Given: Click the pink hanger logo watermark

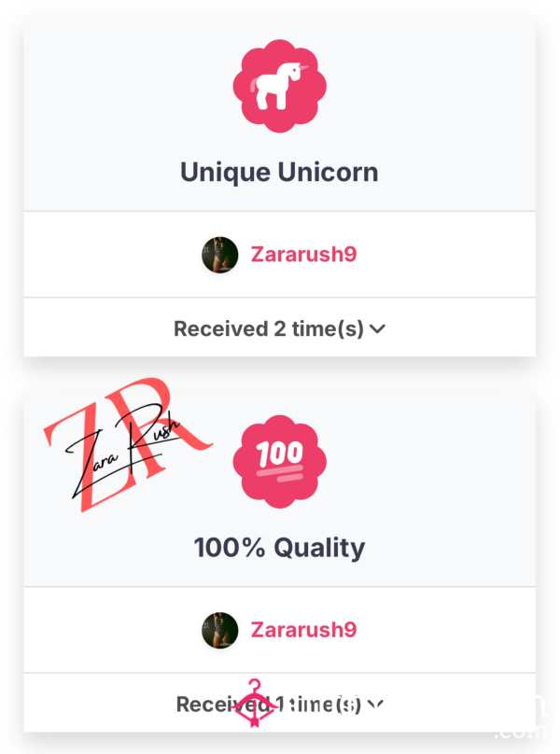Looking at the screenshot, I should (254, 703).
